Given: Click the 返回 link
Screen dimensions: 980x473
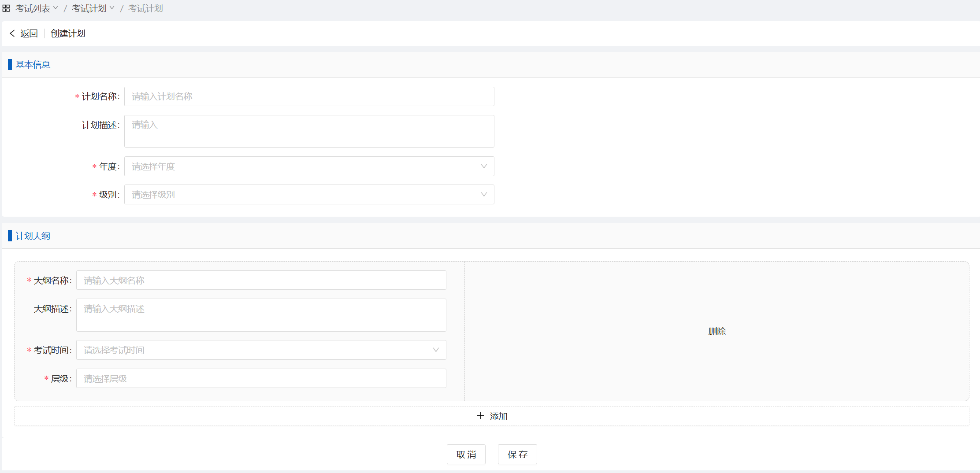Looking at the screenshot, I should pos(29,33).
